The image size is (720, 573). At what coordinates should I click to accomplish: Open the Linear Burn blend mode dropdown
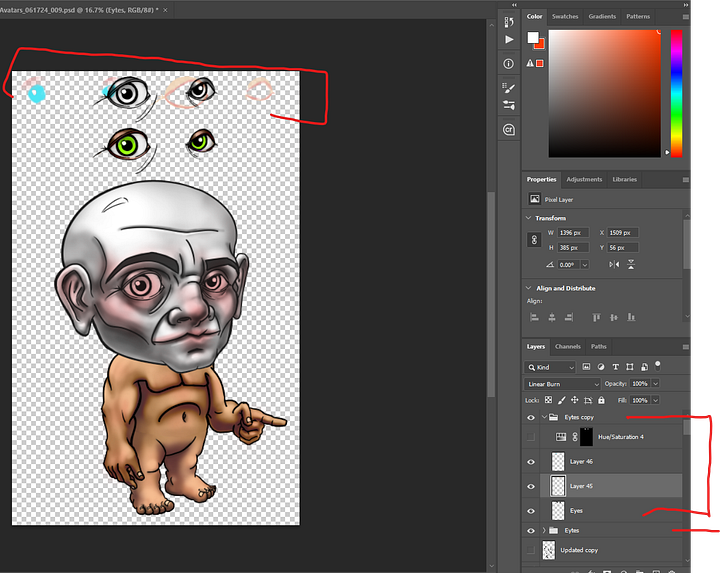[562, 384]
